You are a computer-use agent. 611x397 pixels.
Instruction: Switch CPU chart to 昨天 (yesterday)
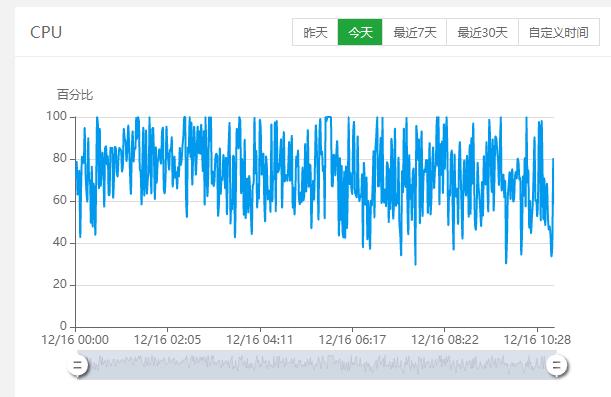[x=315, y=32]
